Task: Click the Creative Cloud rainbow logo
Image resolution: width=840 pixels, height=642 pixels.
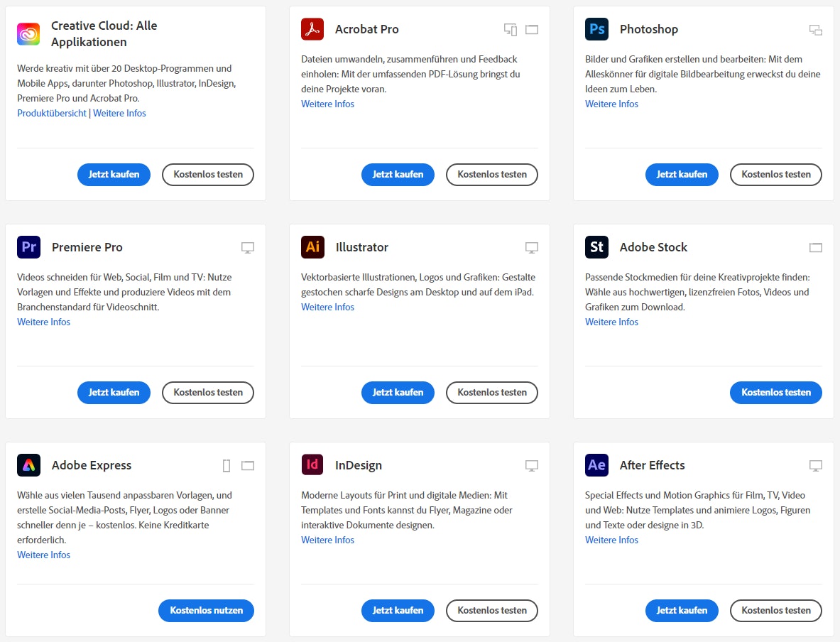Action: point(28,33)
